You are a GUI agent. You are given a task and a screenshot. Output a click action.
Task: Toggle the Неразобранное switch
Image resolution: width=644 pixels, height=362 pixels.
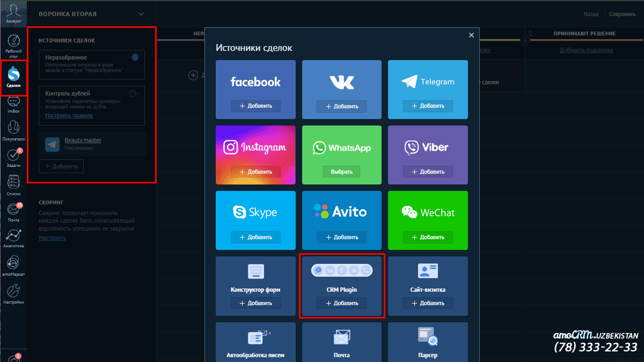coord(135,57)
